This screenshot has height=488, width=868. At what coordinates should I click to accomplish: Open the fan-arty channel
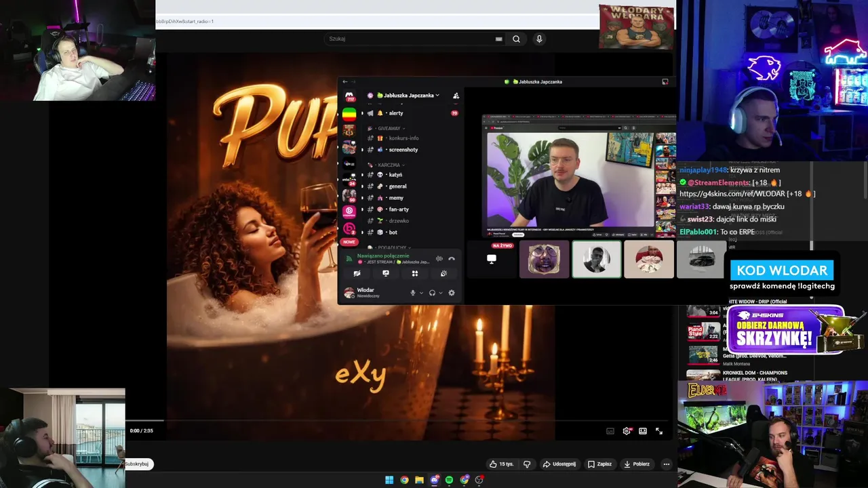tap(412, 209)
